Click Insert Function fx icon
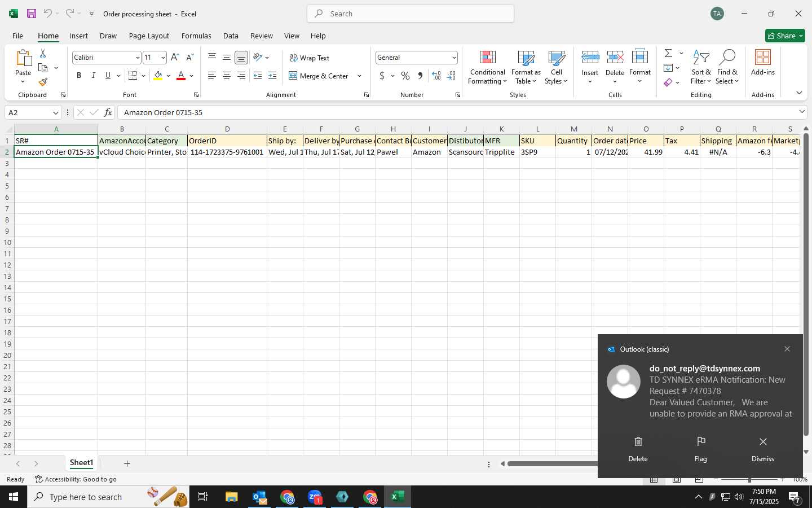812x508 pixels. [108, 112]
